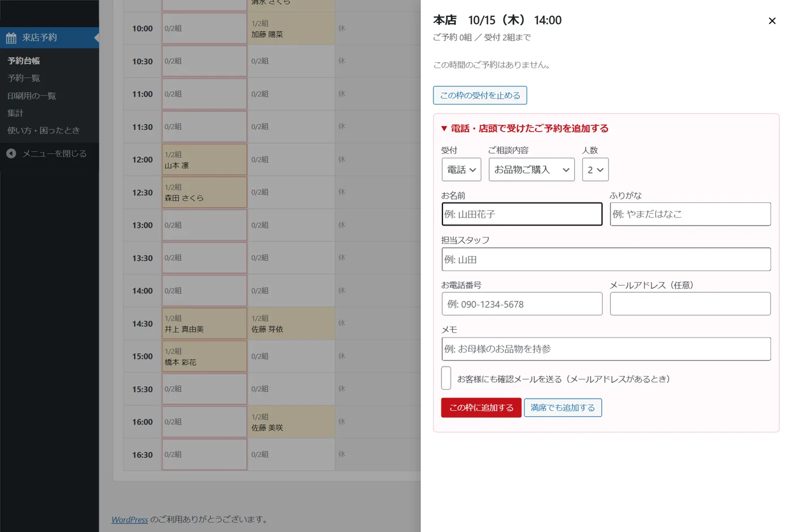Click the この枠の受付を止める button
Viewport: 792px width, 532px height.
[480, 95]
